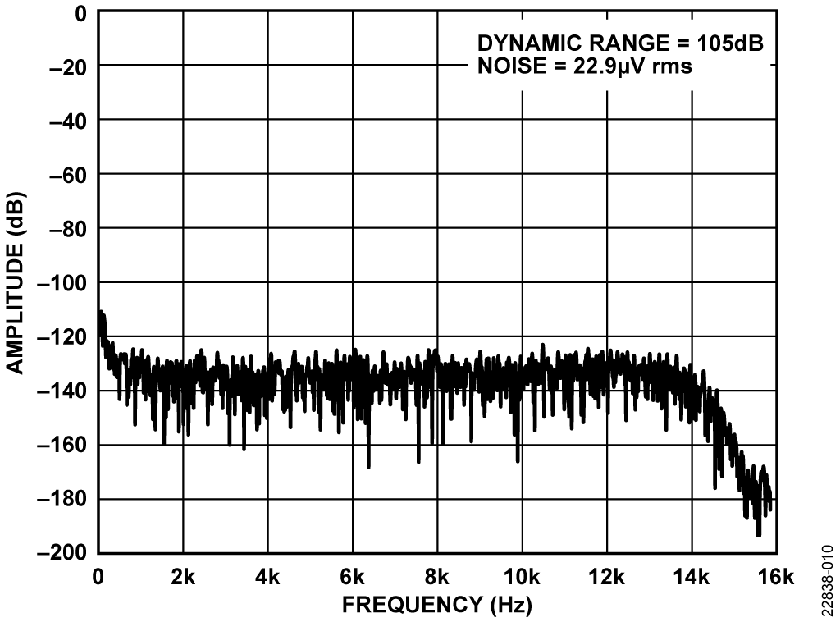The image size is (840, 622).
Task: Click the low-frequency spectrum peak near 0 Hz
Action: [101, 315]
